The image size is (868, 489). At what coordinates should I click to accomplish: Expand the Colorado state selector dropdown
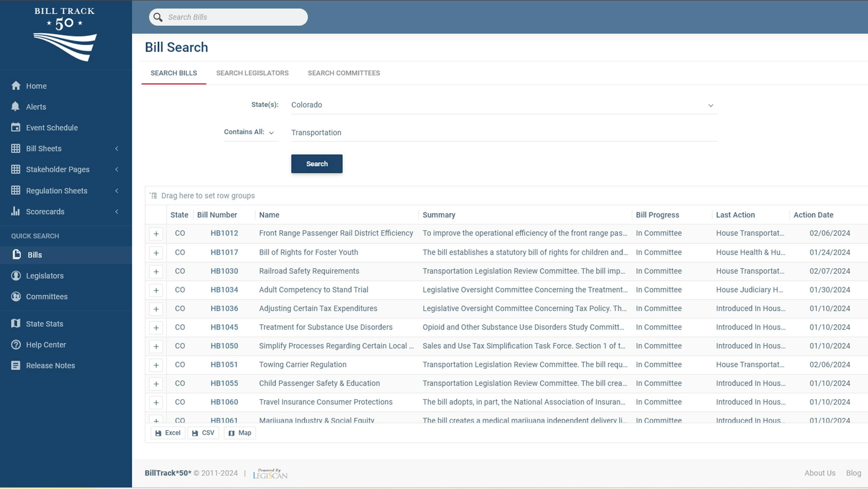coord(711,105)
